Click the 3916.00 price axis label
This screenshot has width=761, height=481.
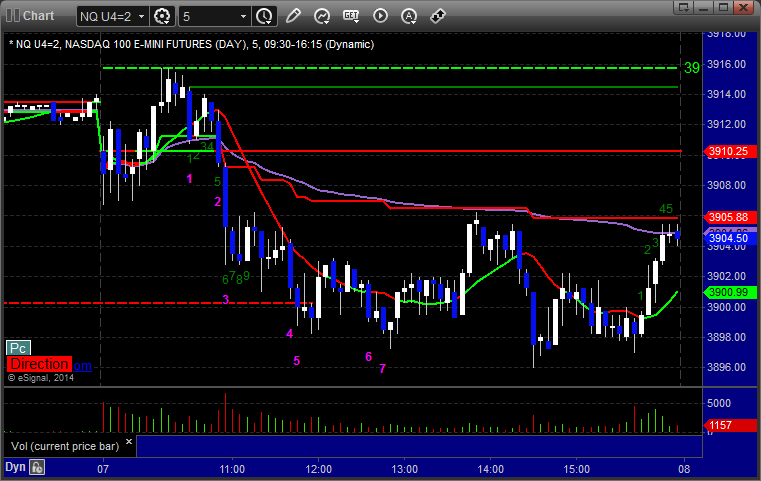(726, 64)
